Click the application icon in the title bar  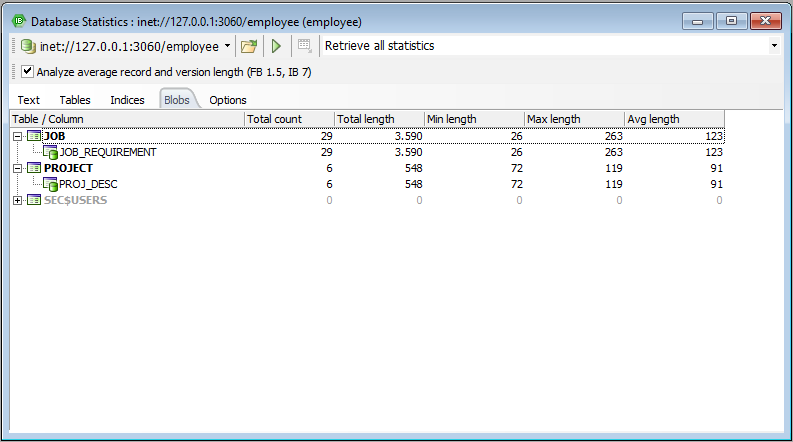click(x=19, y=21)
